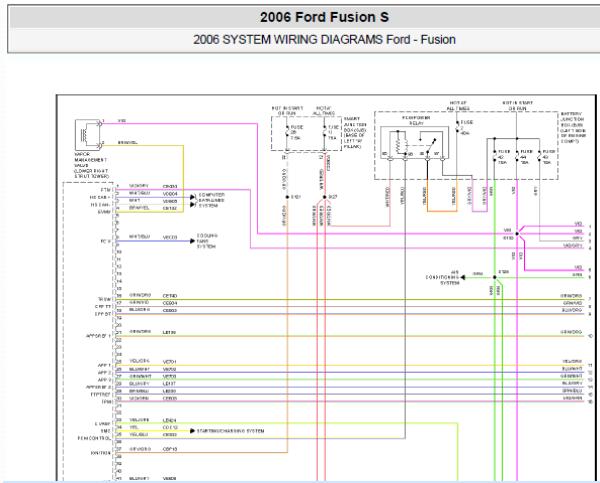Click the Air Conditioning System reference arrow

point(463,277)
